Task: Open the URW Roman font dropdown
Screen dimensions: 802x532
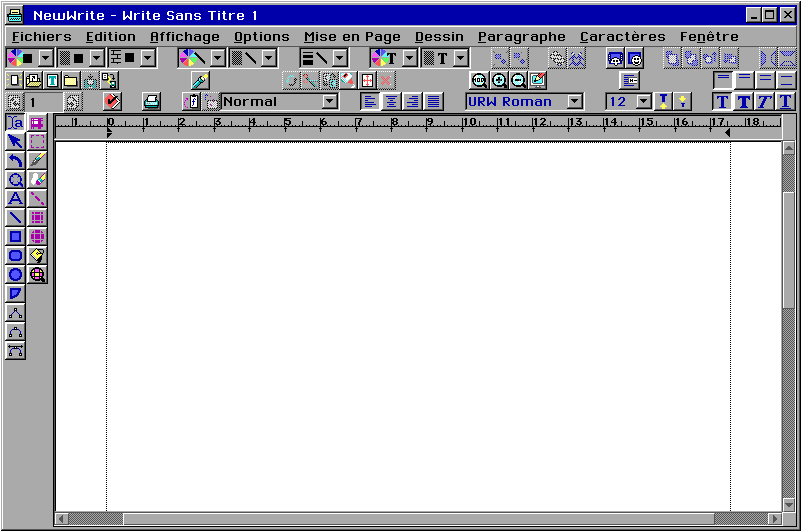Action: [575, 101]
